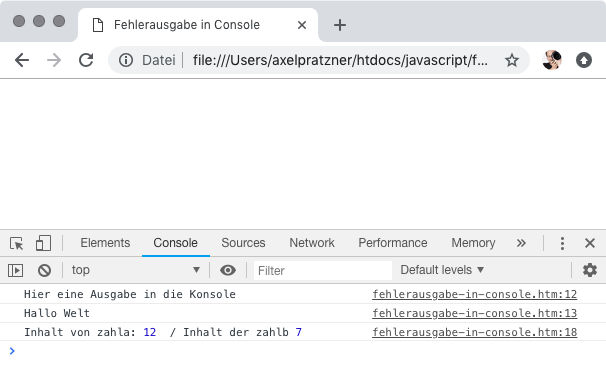Screen dimensions: 606x388
Task: Focus the console Filter field
Action: tap(323, 270)
